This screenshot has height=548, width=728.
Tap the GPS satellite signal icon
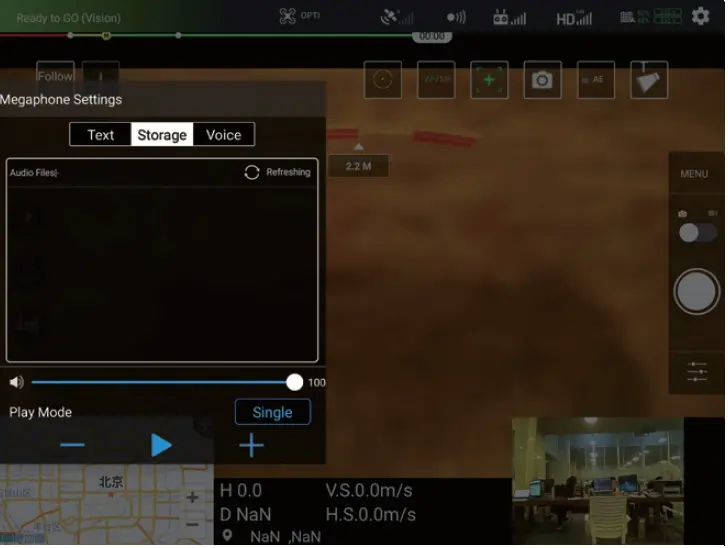pos(397,17)
